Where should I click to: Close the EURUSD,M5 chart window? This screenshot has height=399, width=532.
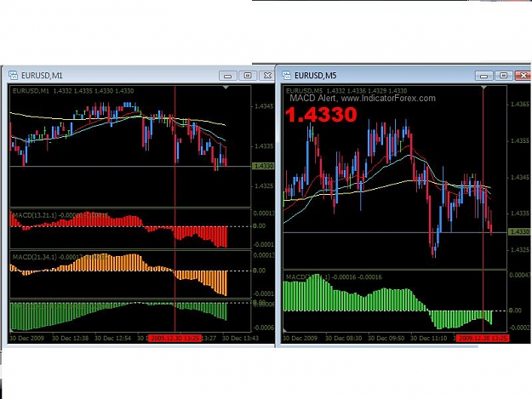(x=523, y=76)
